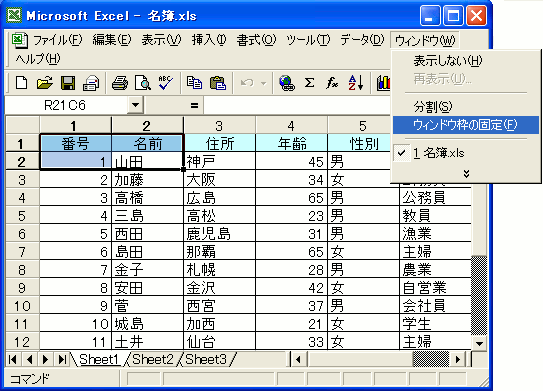Select row header 5
Screen dimensions: 543x391
click(x=22, y=216)
